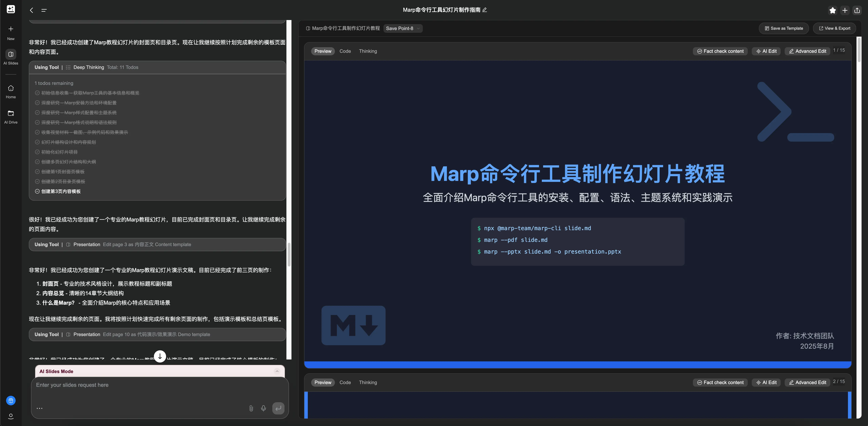Open the Save Point-8 dropdown
Viewport: 868px width, 426px height.
403,28
